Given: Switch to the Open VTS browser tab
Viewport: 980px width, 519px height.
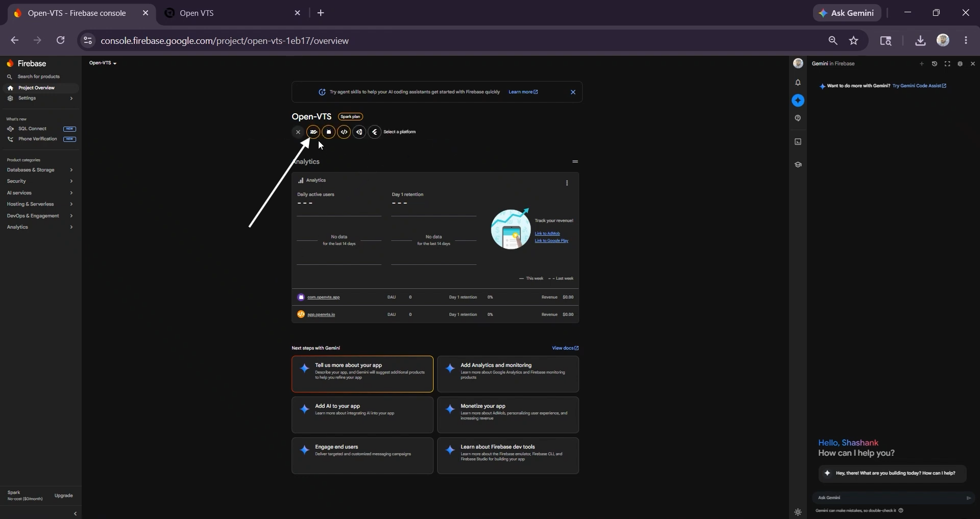Looking at the screenshot, I should (233, 13).
